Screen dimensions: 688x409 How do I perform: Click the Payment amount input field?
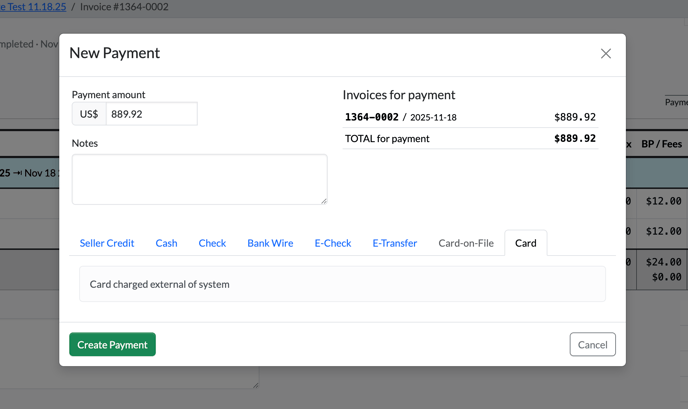pos(151,114)
